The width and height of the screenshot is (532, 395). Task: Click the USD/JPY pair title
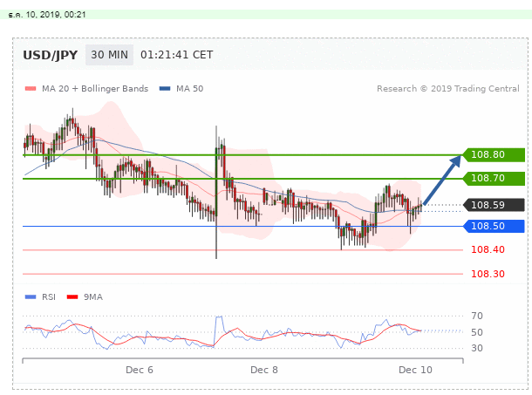coord(50,55)
